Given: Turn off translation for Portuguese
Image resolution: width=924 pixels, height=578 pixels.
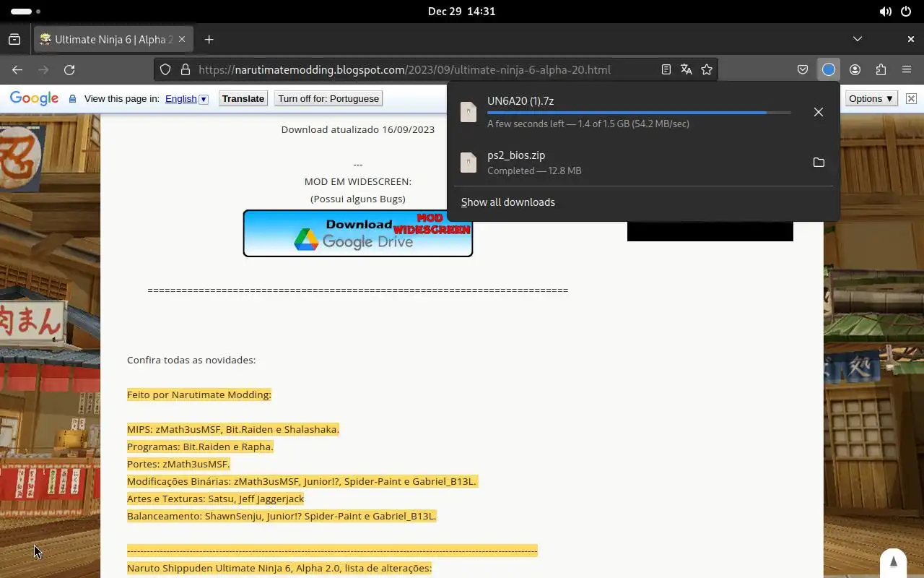Looking at the screenshot, I should tap(328, 99).
